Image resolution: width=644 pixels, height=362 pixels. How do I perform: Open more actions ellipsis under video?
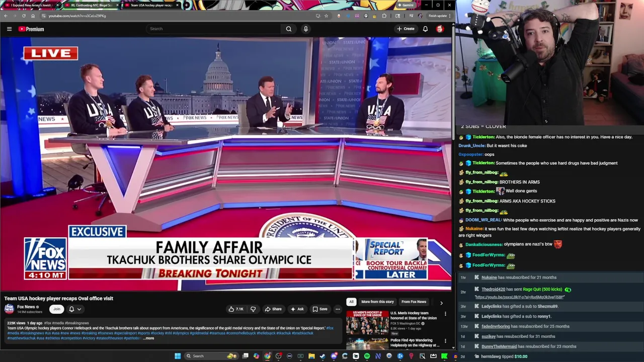(338, 309)
